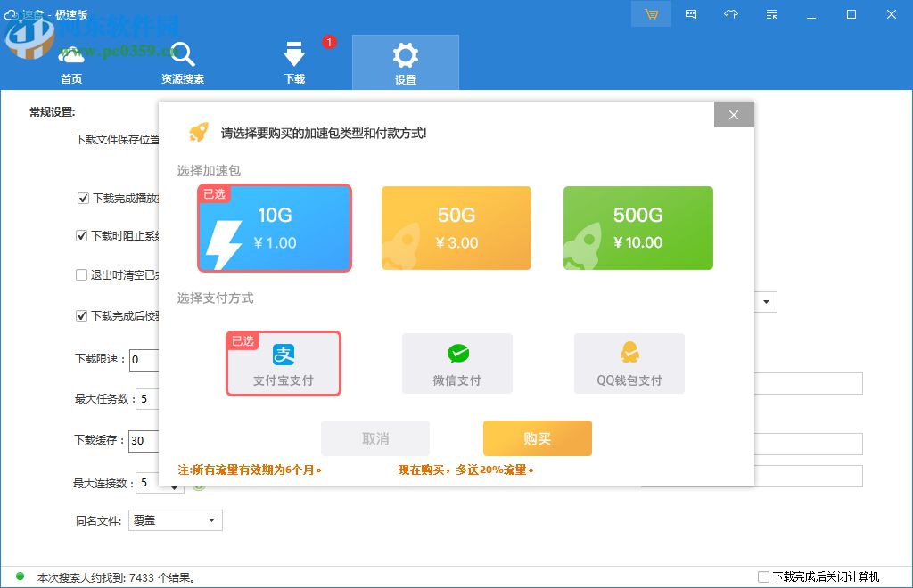
Task: Uncheck 下载完成播放 option
Action: pyautogui.click(x=83, y=198)
